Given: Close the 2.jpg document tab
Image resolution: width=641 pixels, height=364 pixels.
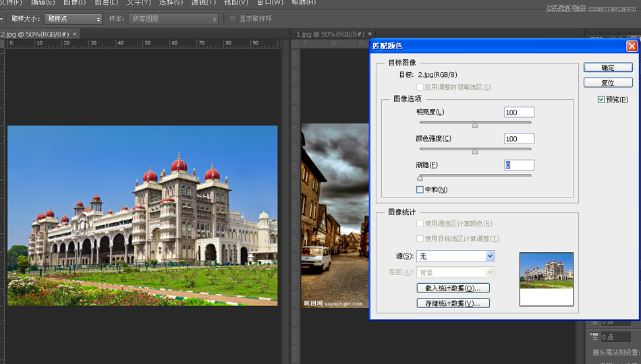Looking at the screenshot, I should point(74,34).
